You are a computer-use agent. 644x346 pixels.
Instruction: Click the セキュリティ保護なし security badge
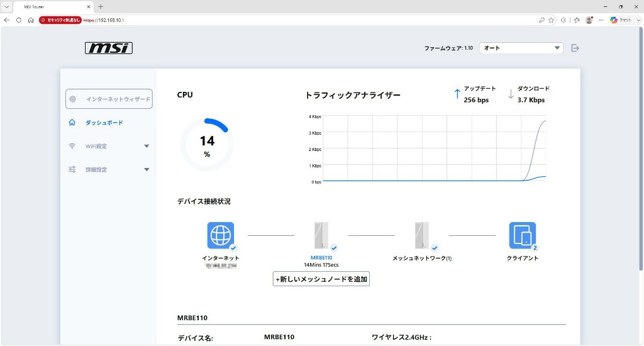coord(60,20)
